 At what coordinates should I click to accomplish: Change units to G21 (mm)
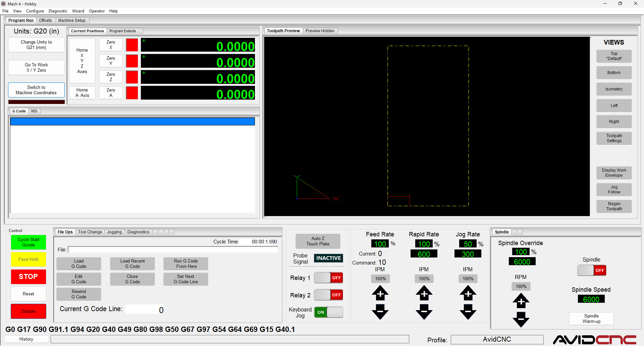pyautogui.click(x=36, y=45)
